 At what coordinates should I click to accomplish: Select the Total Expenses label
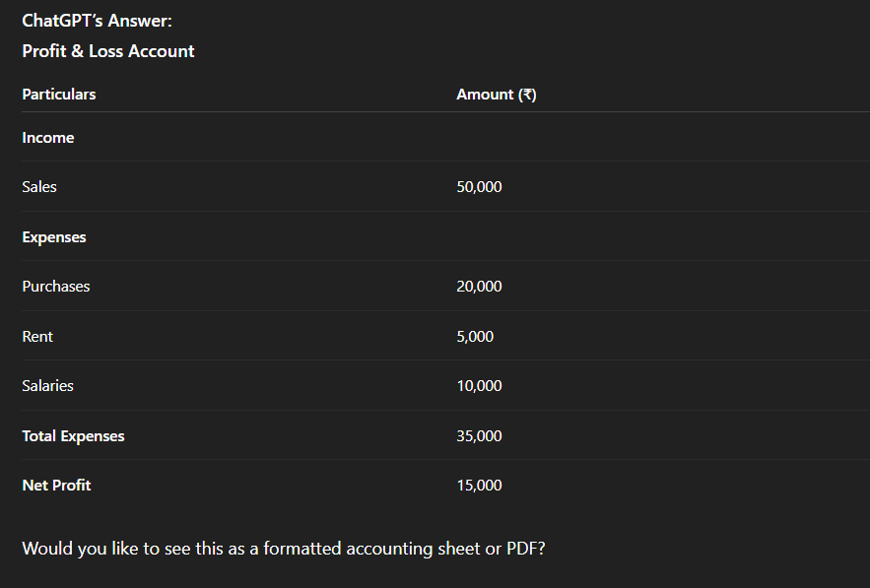(73, 436)
